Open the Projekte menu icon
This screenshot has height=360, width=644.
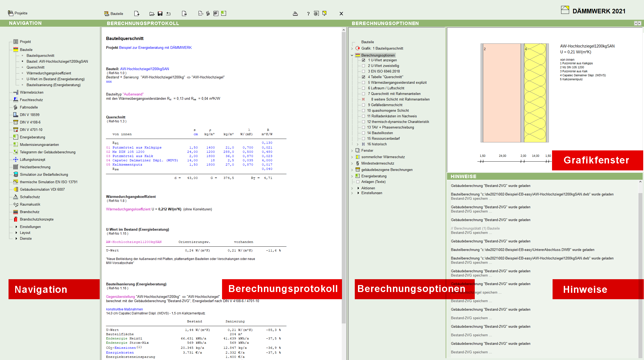10,13
